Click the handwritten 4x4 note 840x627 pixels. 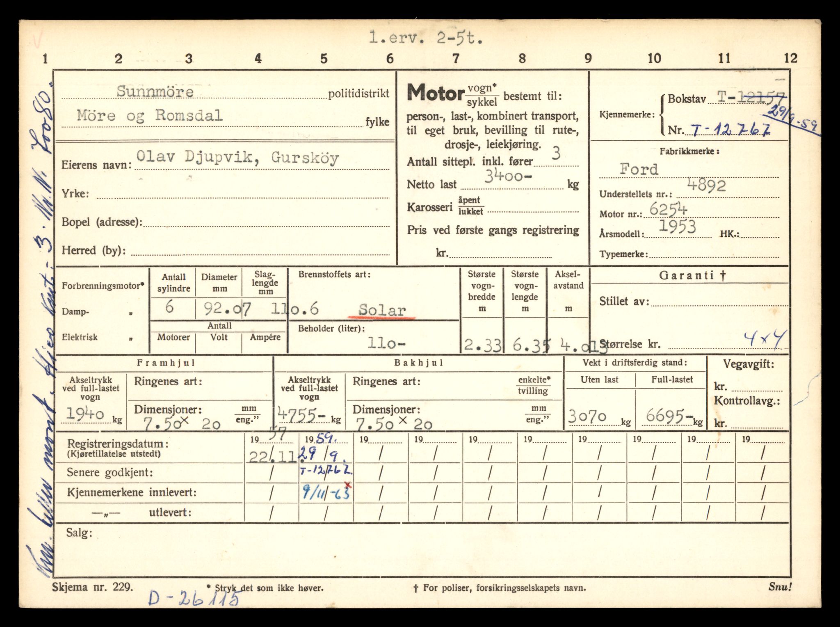tap(765, 339)
